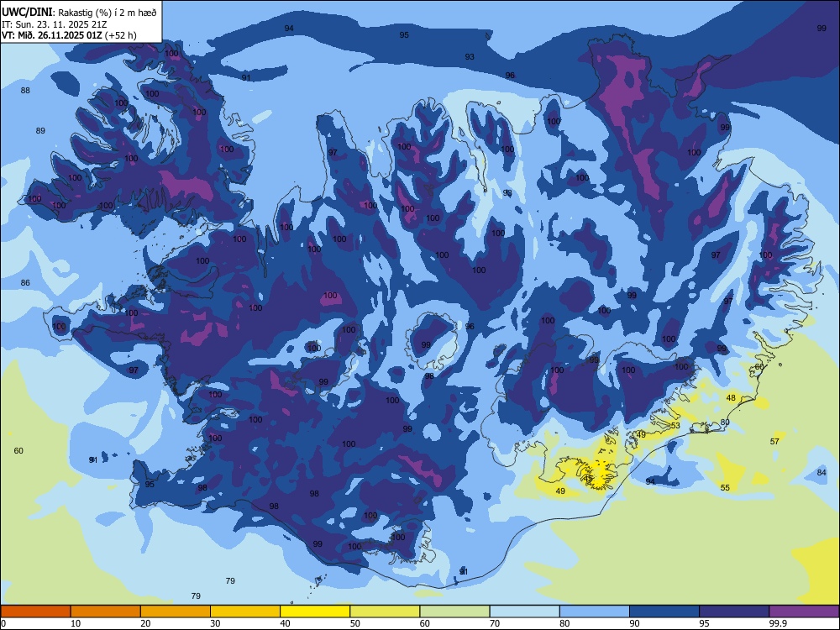840x630 pixels.
Task: Click the '57' humidity value on the map
Action: tap(774, 442)
